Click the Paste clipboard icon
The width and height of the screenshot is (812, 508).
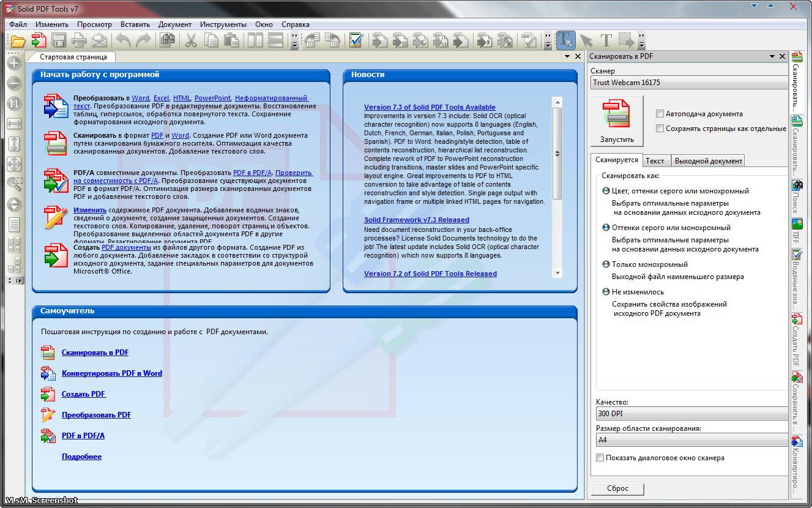click(231, 40)
